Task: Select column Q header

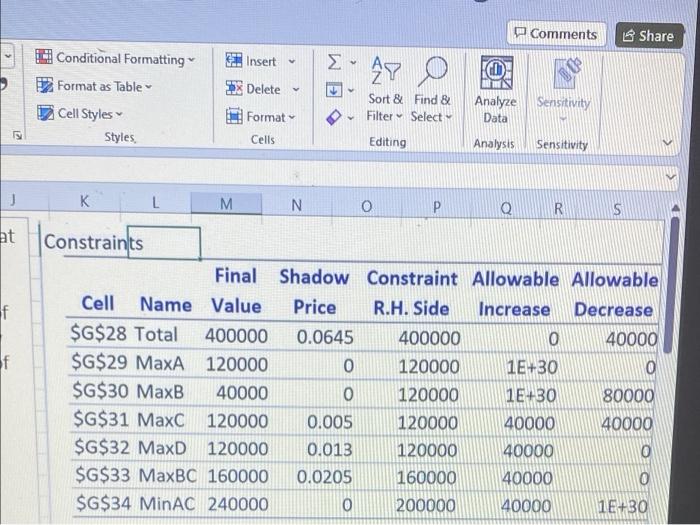Action: click(506, 208)
